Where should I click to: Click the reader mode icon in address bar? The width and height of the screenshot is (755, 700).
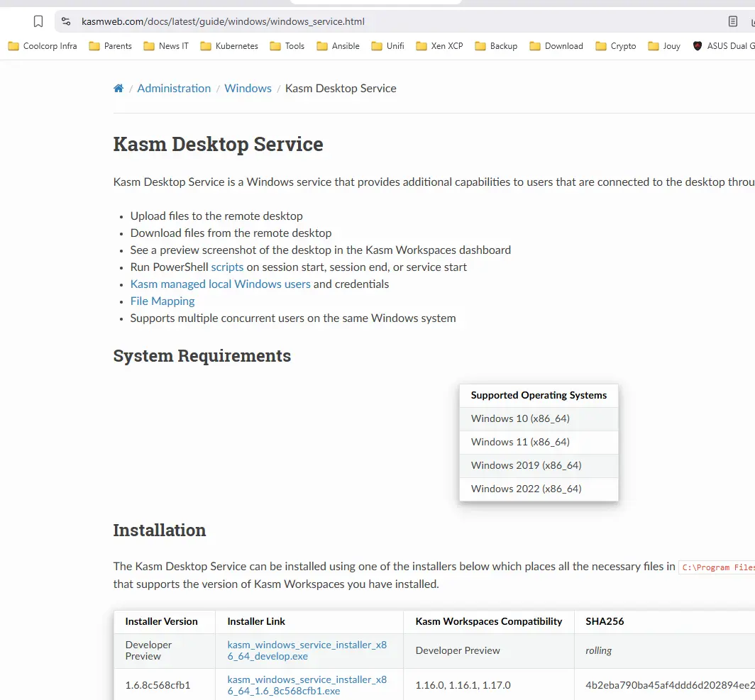pos(733,21)
